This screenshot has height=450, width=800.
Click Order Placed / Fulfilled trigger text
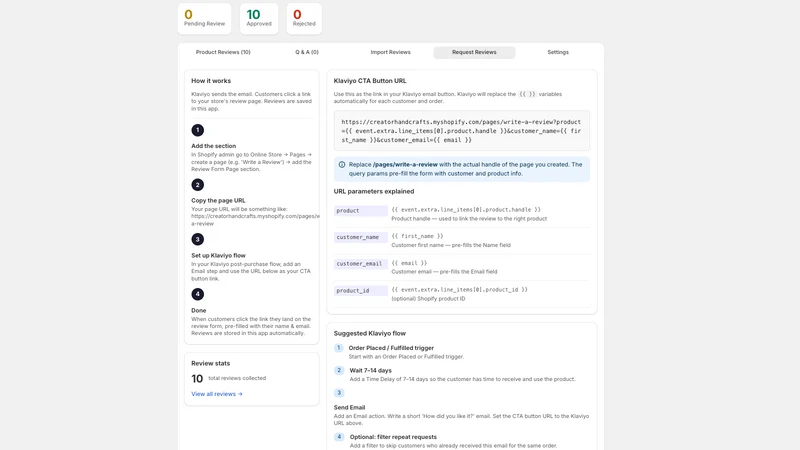(x=391, y=348)
